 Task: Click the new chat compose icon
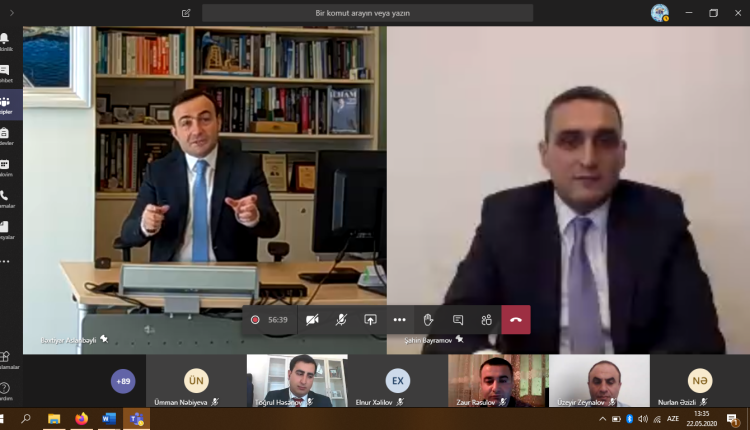(186, 13)
